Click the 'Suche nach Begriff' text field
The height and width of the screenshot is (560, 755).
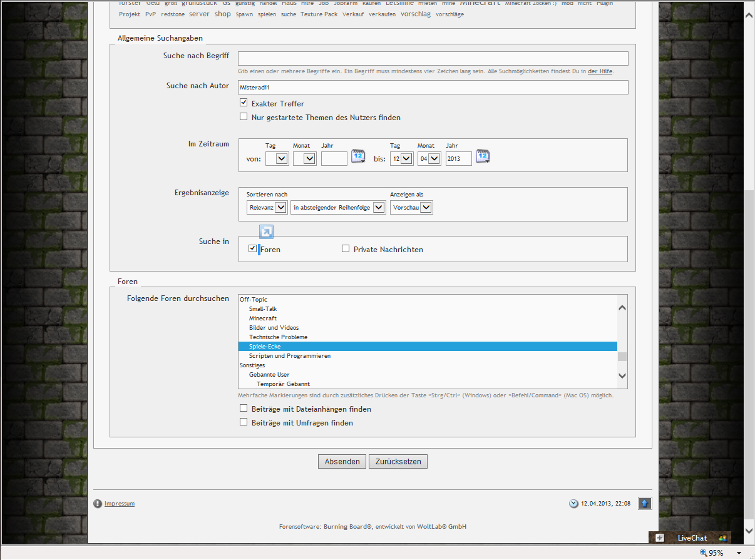tap(433, 59)
